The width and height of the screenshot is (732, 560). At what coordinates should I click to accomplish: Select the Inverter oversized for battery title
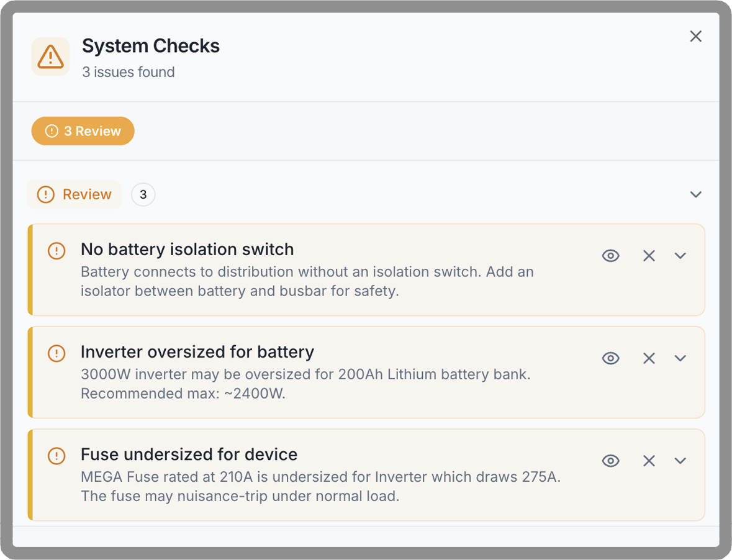(x=197, y=352)
